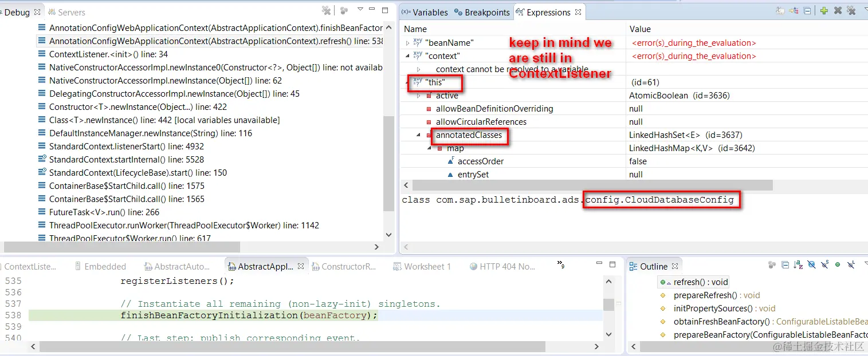Click Focus on Active Task in Outline

tap(772, 265)
